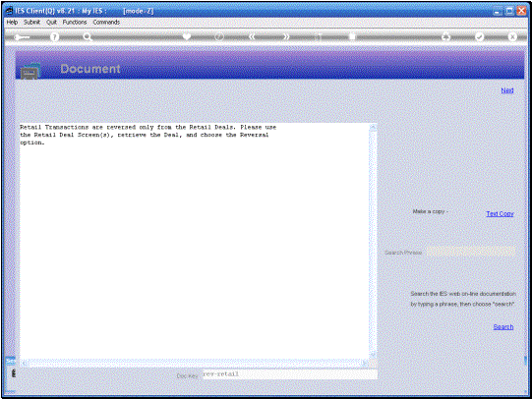Open the question mark help icon
The width and height of the screenshot is (532, 399).
[x=54, y=37]
